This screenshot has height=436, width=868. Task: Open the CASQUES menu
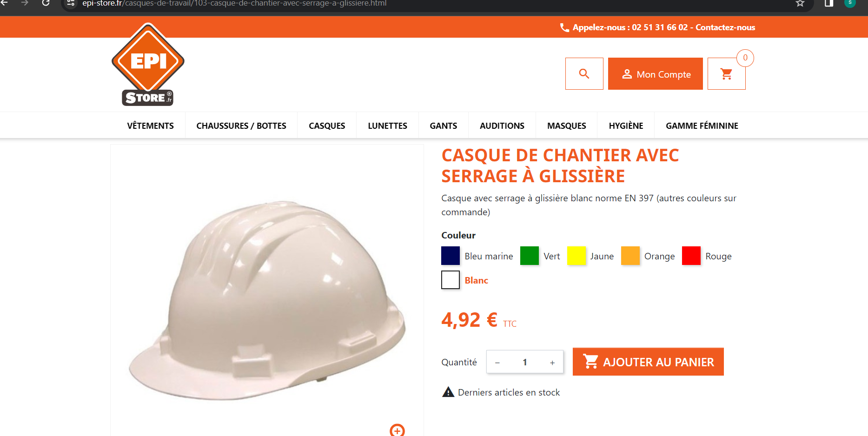327,126
